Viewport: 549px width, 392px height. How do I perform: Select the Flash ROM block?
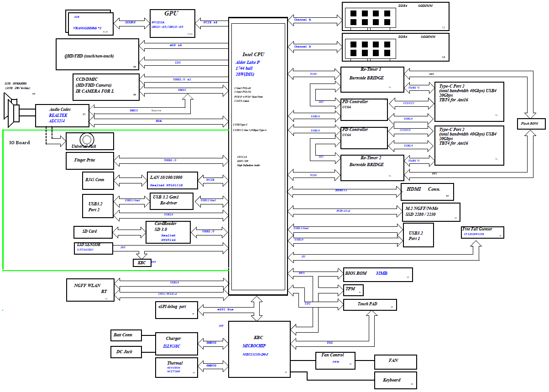530,124
